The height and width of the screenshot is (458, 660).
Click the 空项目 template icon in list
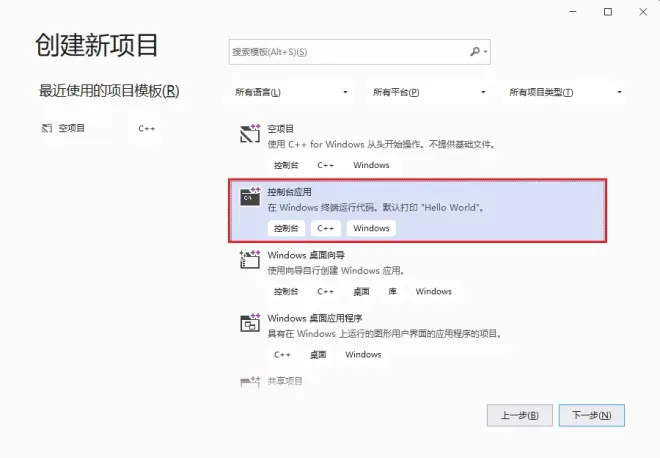(x=250, y=133)
